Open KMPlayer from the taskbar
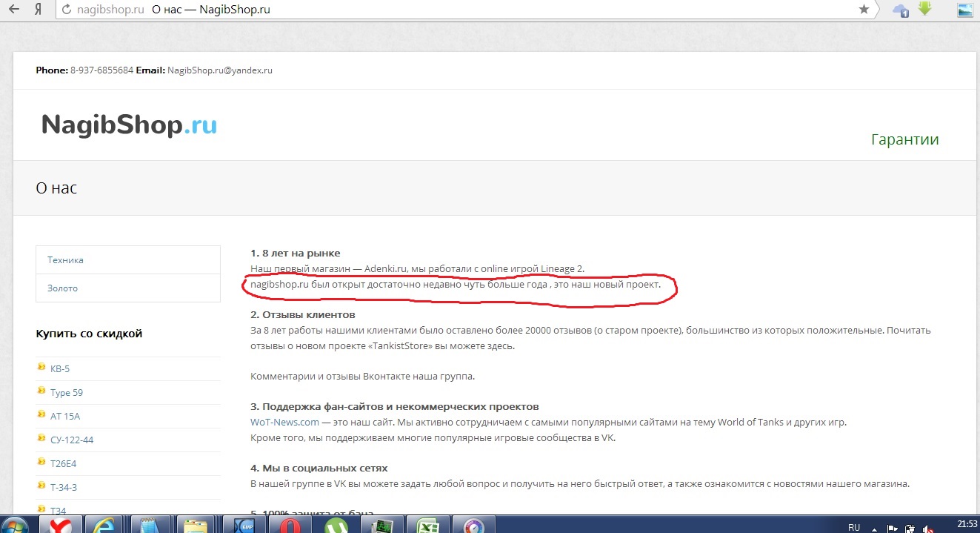 (244, 524)
